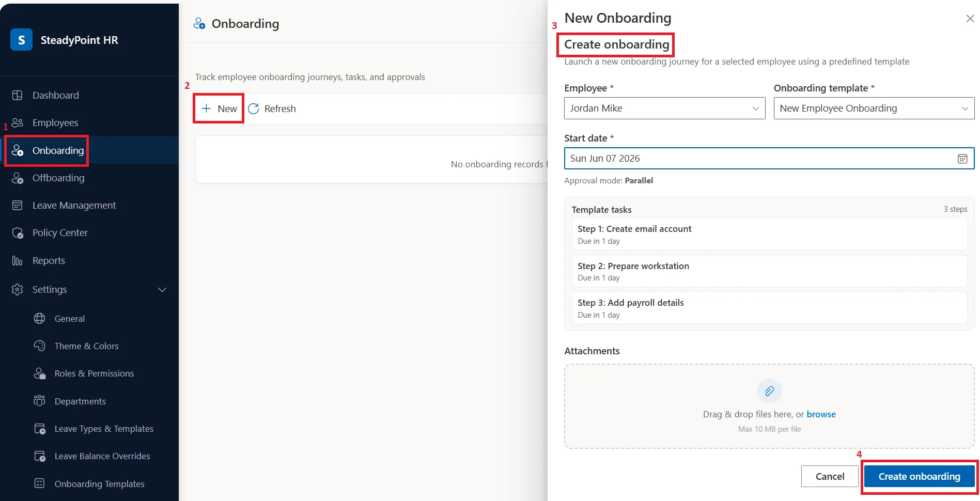
Task: Click the Settings gear icon
Action: (x=18, y=289)
